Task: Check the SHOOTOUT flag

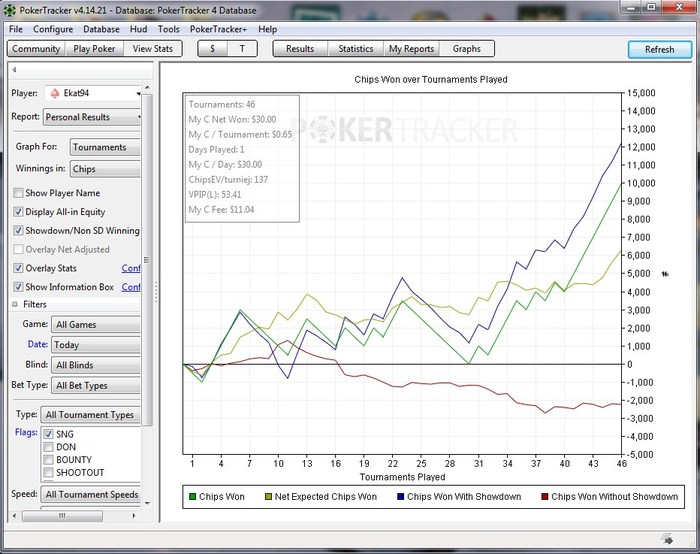Action: 49,472
